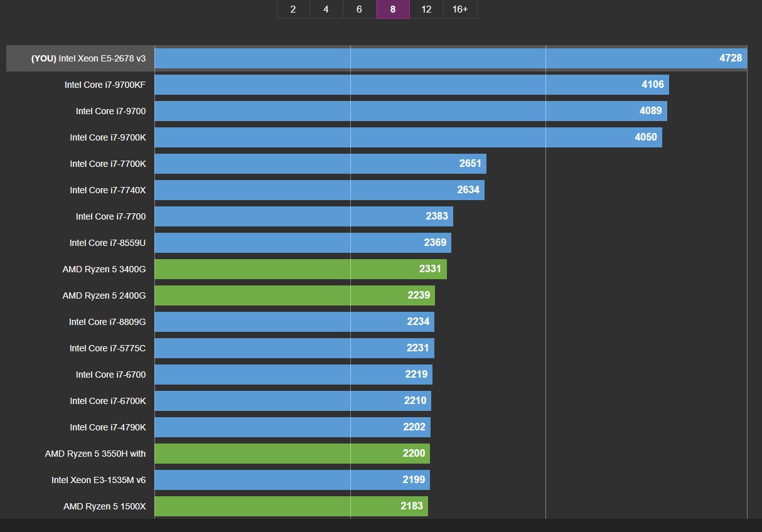The height and width of the screenshot is (532, 762).
Task: Click the Intel Xeon E3-1535M v6 label
Action: point(99,480)
